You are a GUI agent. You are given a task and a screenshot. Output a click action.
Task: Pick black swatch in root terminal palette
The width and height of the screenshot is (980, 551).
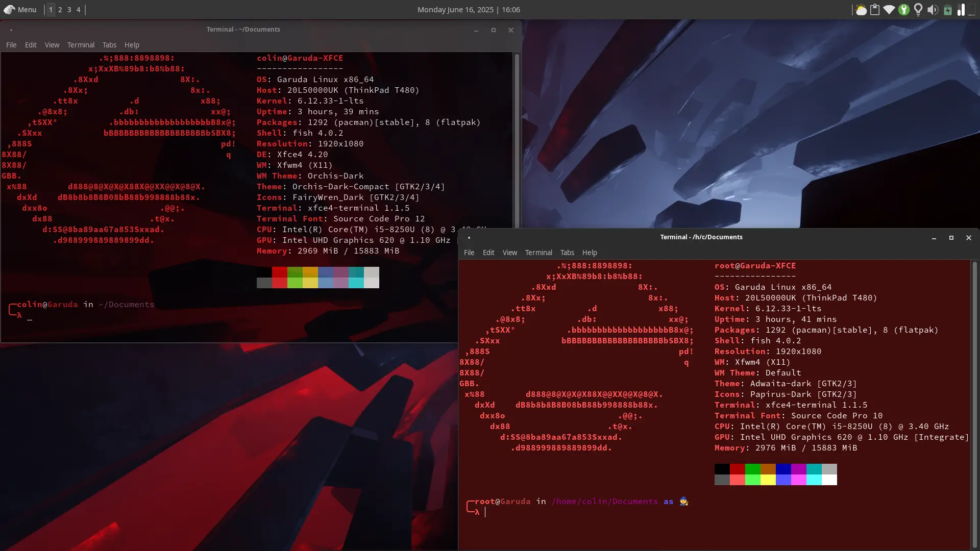722,469
